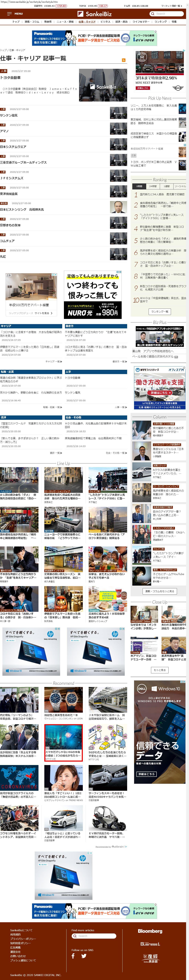Open the トヨタ自動車 top article headline
The width and height of the screenshot is (189, 980).
(11, 78)
